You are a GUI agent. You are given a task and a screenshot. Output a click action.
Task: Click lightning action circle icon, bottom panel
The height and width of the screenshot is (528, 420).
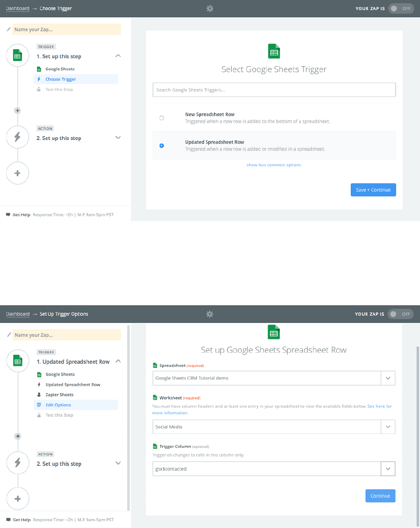click(x=18, y=463)
